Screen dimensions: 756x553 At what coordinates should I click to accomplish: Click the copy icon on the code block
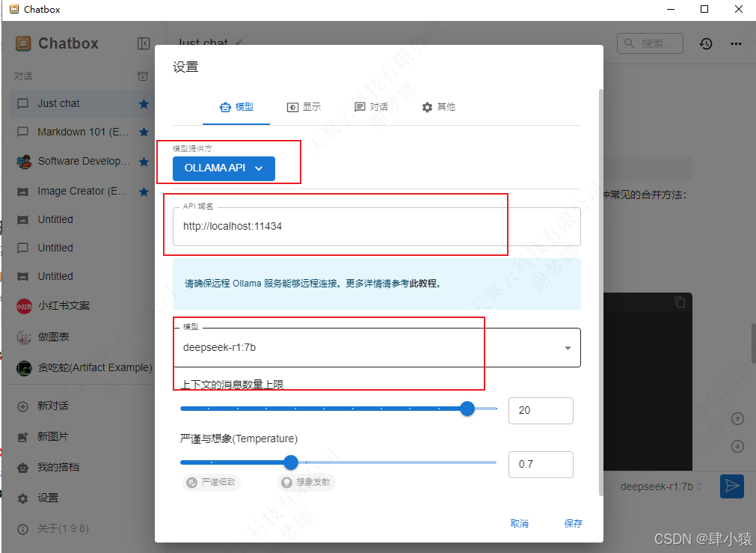680,302
